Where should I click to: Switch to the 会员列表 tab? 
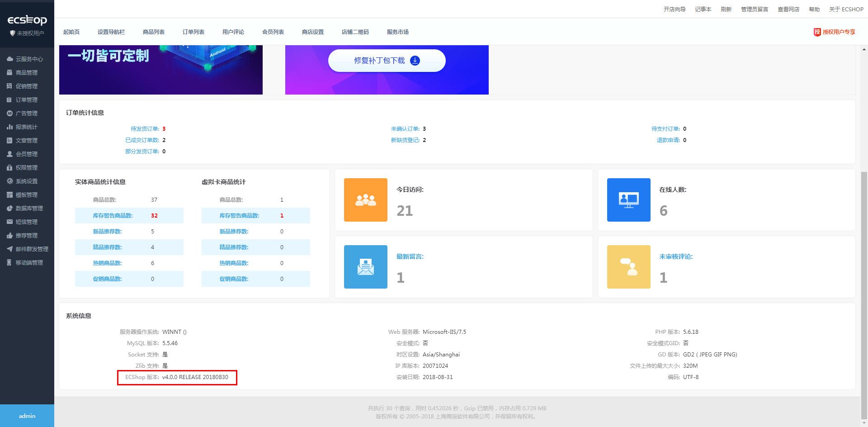pos(272,32)
